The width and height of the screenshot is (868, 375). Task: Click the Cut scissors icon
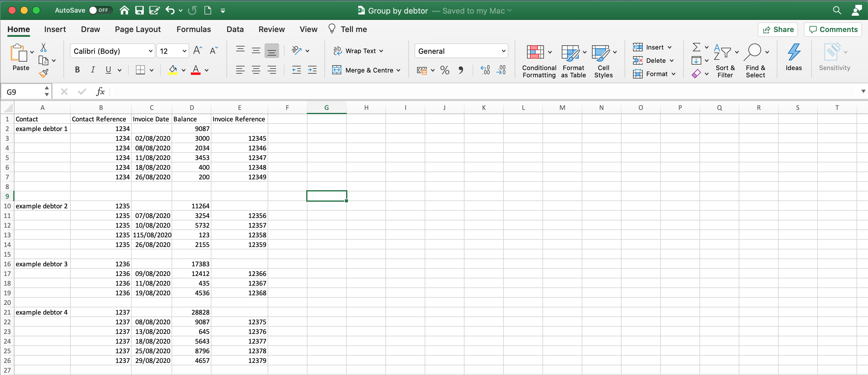[x=43, y=47]
